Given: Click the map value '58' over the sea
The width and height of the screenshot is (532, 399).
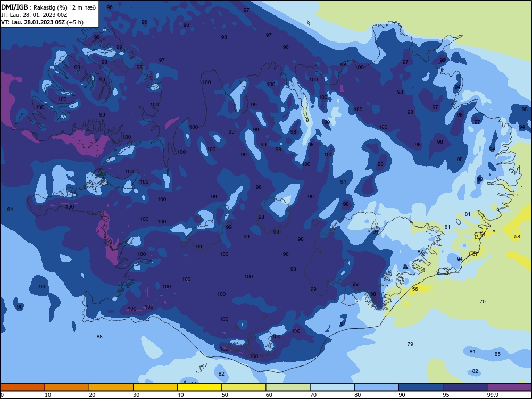Looking at the screenshot, I should (517, 237).
